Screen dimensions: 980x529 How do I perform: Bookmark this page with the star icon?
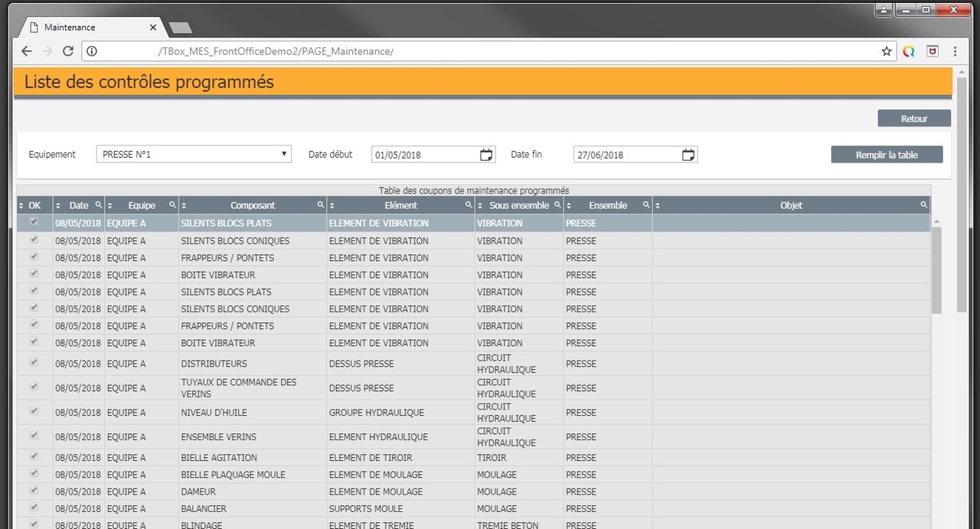tap(887, 51)
